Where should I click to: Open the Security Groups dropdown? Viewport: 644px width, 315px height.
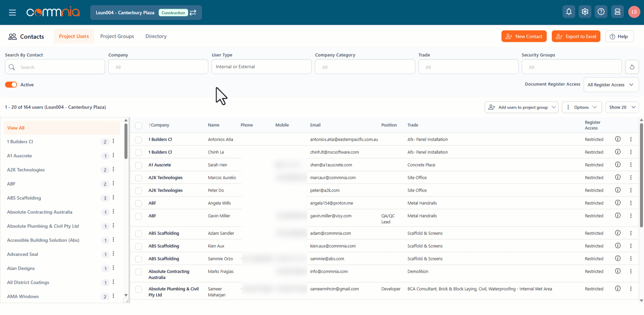[x=572, y=67]
